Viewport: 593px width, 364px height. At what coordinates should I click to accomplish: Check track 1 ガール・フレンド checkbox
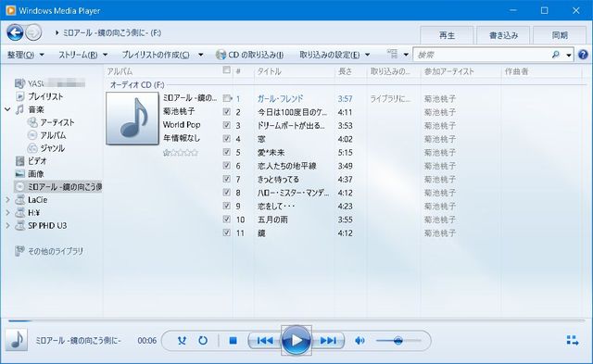pos(226,98)
